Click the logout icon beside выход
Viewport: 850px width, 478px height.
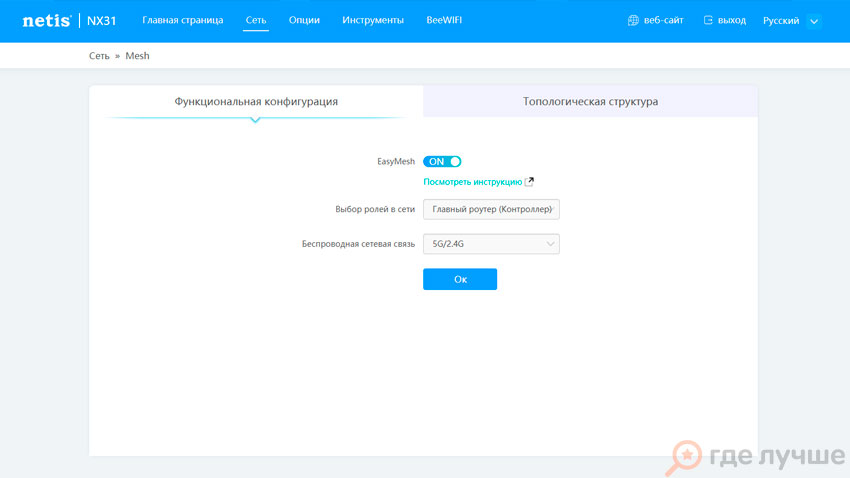click(x=708, y=20)
